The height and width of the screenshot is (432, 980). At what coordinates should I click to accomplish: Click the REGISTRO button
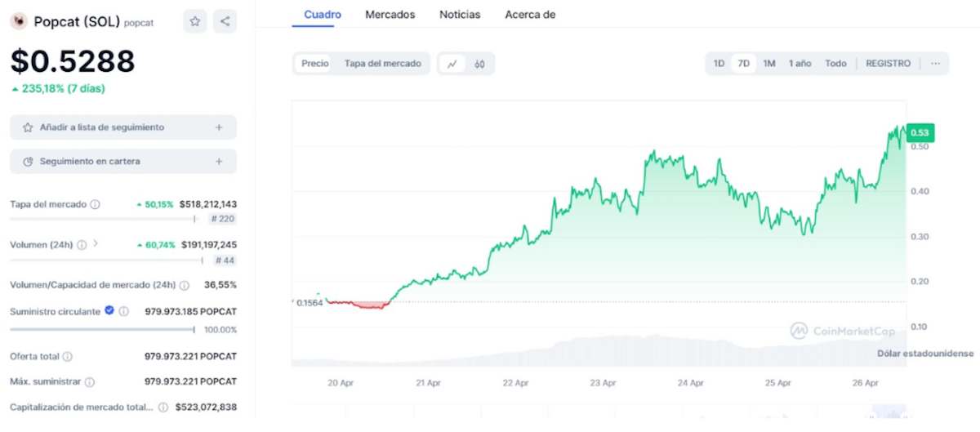point(888,64)
